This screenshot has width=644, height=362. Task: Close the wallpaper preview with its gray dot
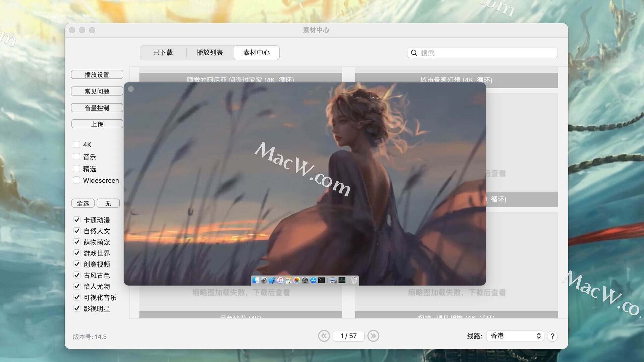pyautogui.click(x=131, y=89)
